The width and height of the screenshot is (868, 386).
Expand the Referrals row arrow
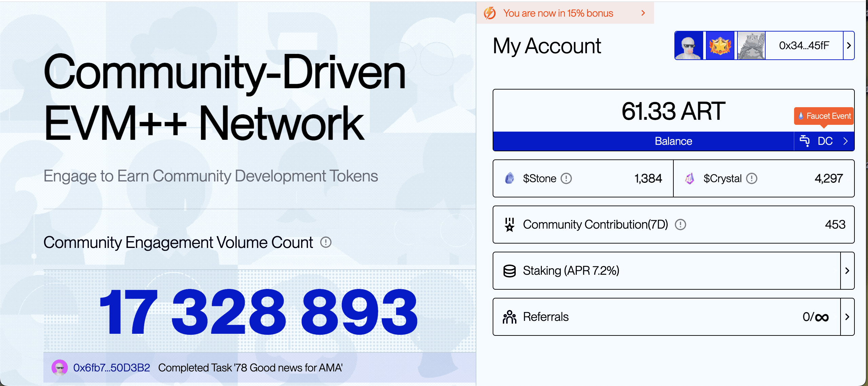coord(847,317)
